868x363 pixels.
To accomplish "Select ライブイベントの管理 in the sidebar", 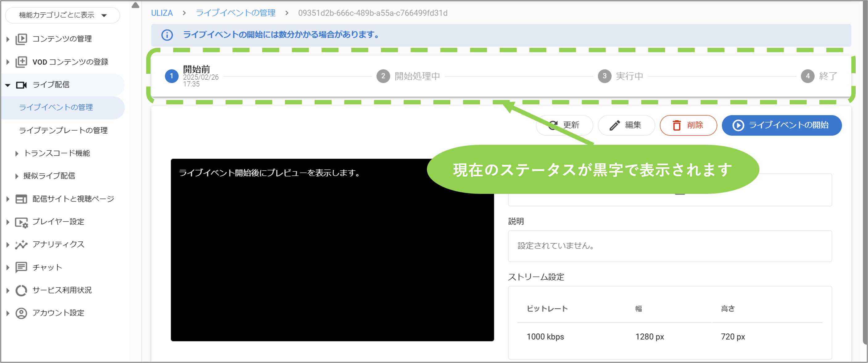I will (62, 107).
